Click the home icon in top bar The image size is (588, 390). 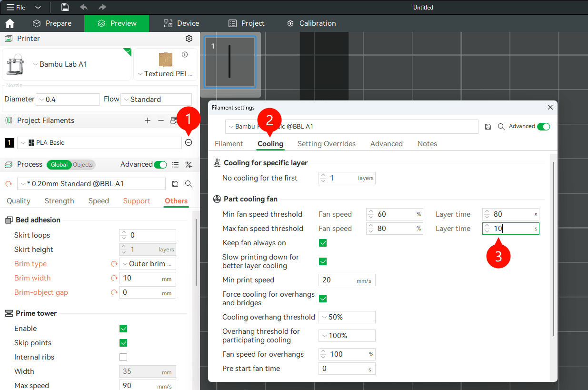point(10,23)
